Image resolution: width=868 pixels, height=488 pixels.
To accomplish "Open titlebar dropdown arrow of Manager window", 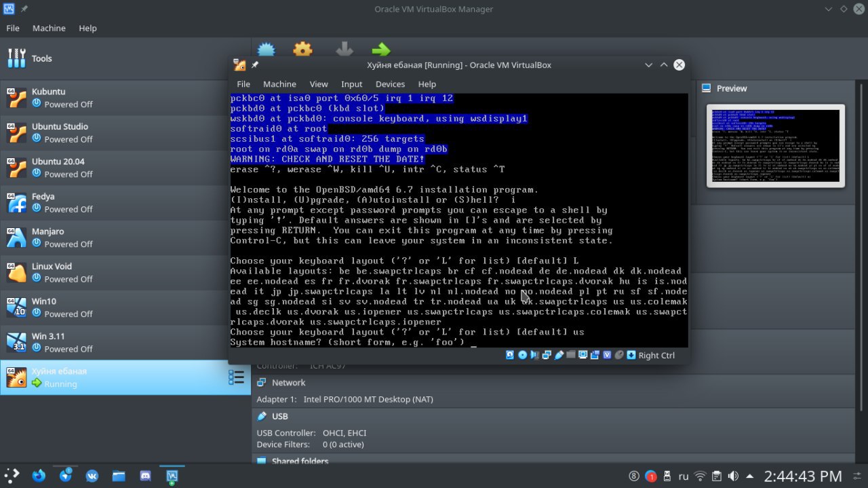I will (x=828, y=9).
